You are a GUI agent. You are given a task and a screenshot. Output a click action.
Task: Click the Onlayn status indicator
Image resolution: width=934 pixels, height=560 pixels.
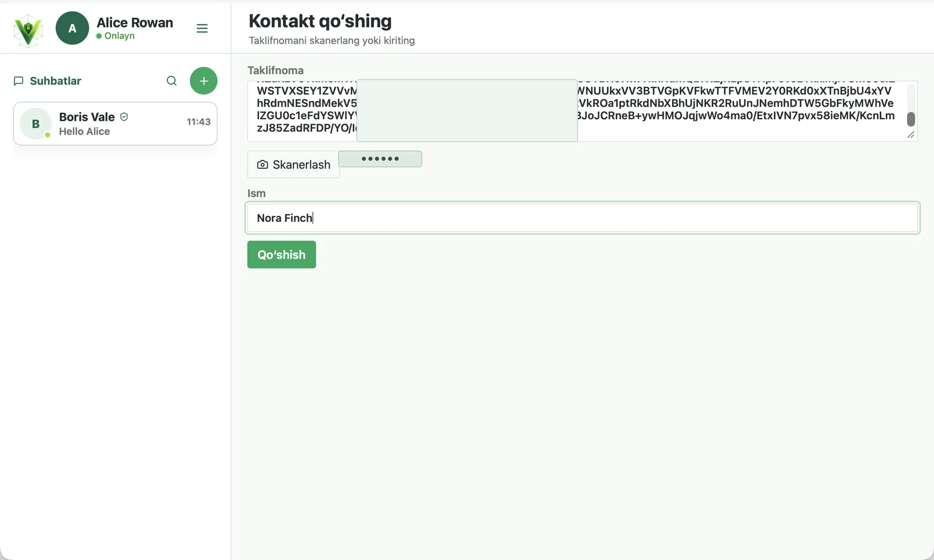click(115, 36)
